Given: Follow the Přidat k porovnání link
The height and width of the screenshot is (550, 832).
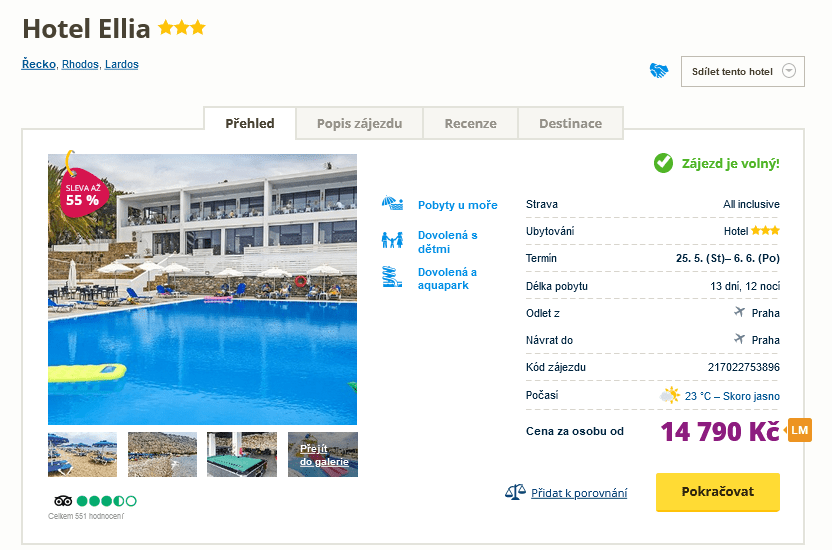Looking at the screenshot, I should 579,493.
